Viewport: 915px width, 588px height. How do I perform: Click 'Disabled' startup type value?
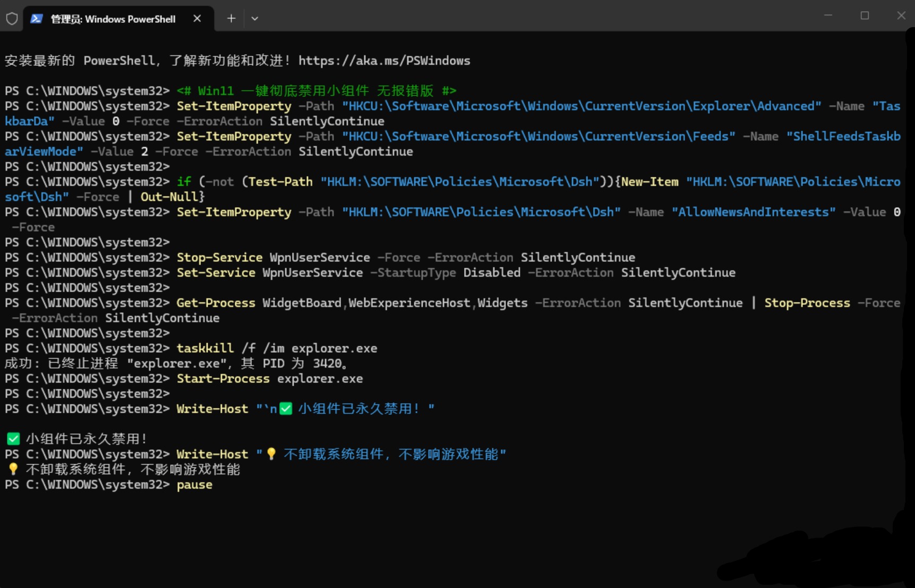click(x=492, y=273)
